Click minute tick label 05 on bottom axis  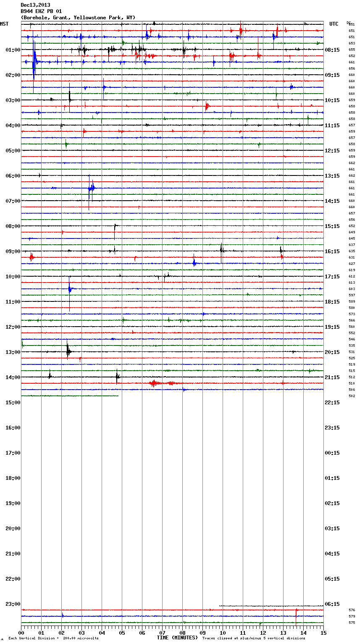122,633
